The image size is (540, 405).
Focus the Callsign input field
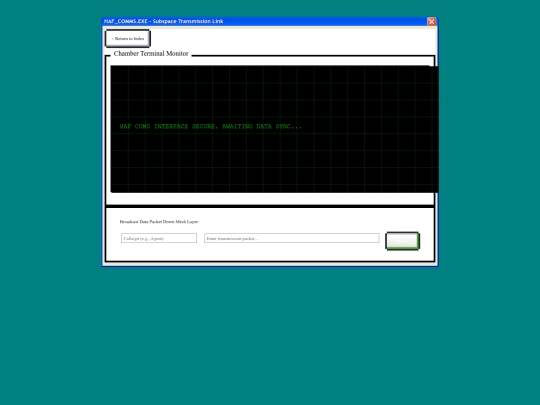[159, 238]
